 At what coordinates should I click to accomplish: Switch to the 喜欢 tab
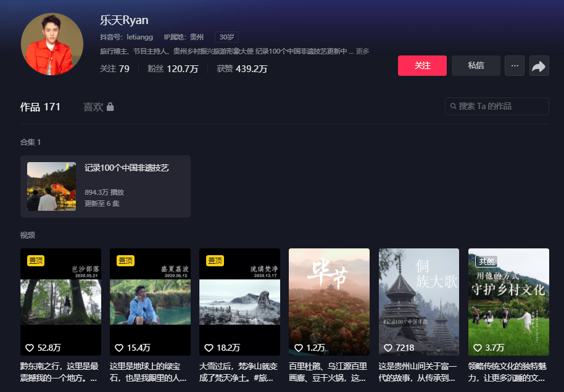click(93, 107)
